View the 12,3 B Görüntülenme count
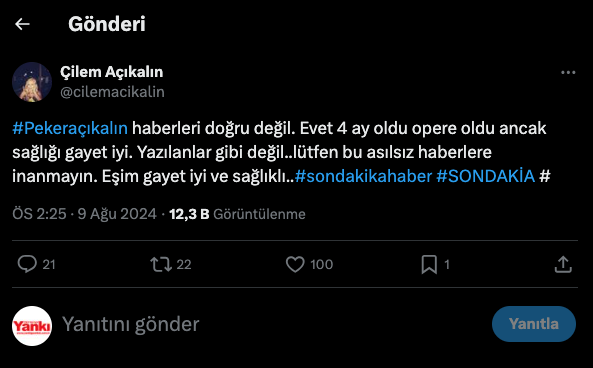The height and width of the screenshot is (368, 593). click(237, 214)
